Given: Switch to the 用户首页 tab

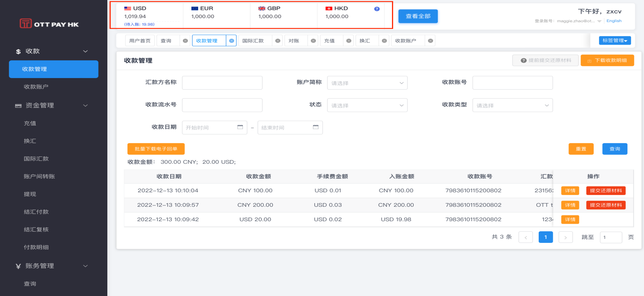Looking at the screenshot, I should click(140, 41).
